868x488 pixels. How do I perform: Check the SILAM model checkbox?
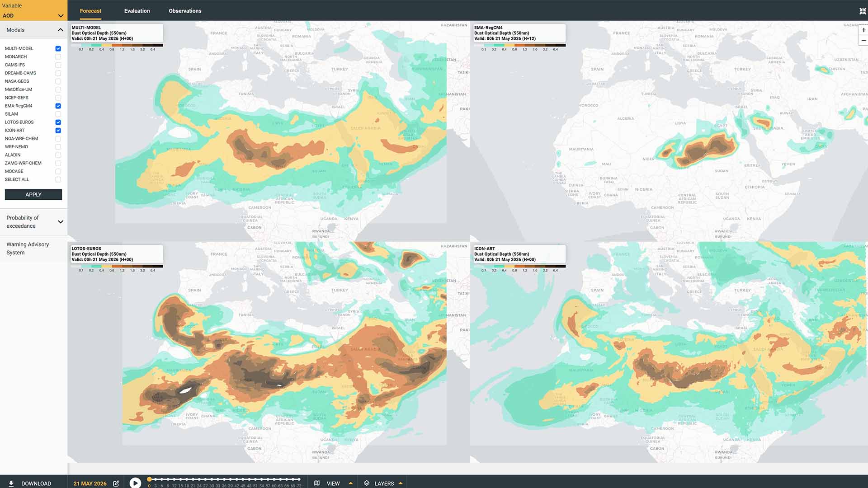coord(58,114)
